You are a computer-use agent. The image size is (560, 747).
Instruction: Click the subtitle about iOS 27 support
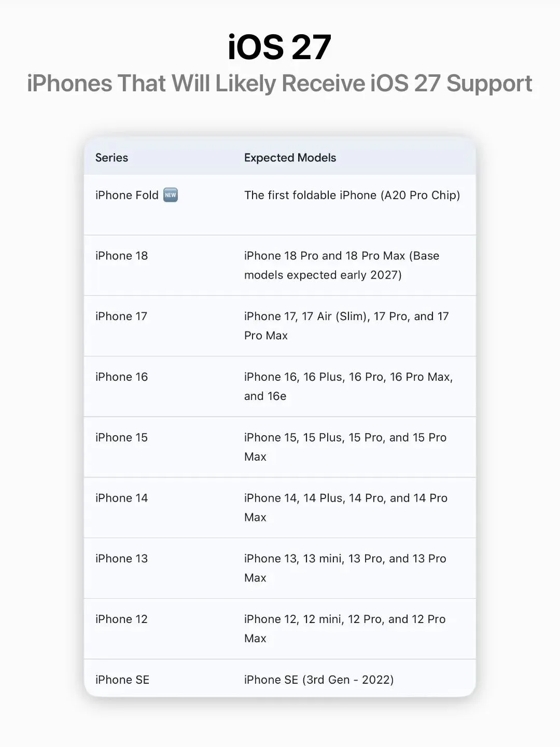[x=279, y=84]
